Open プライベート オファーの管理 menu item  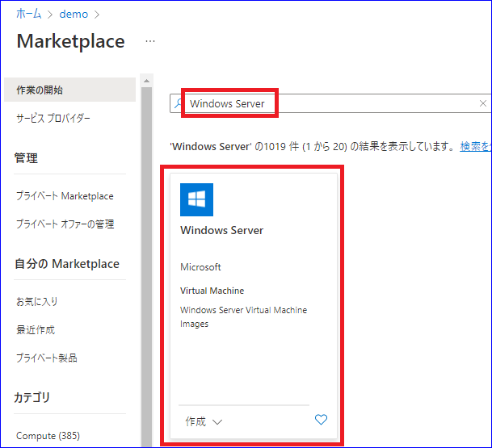(65, 224)
